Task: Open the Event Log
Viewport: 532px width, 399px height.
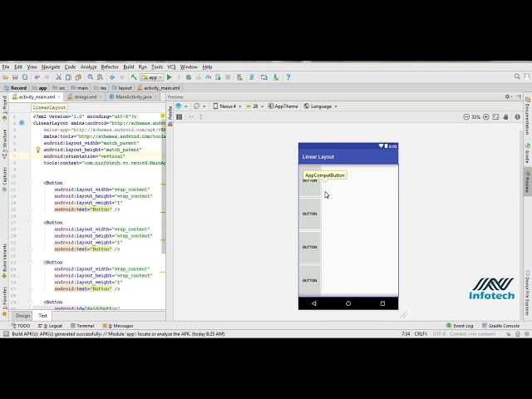Action: [x=460, y=326]
